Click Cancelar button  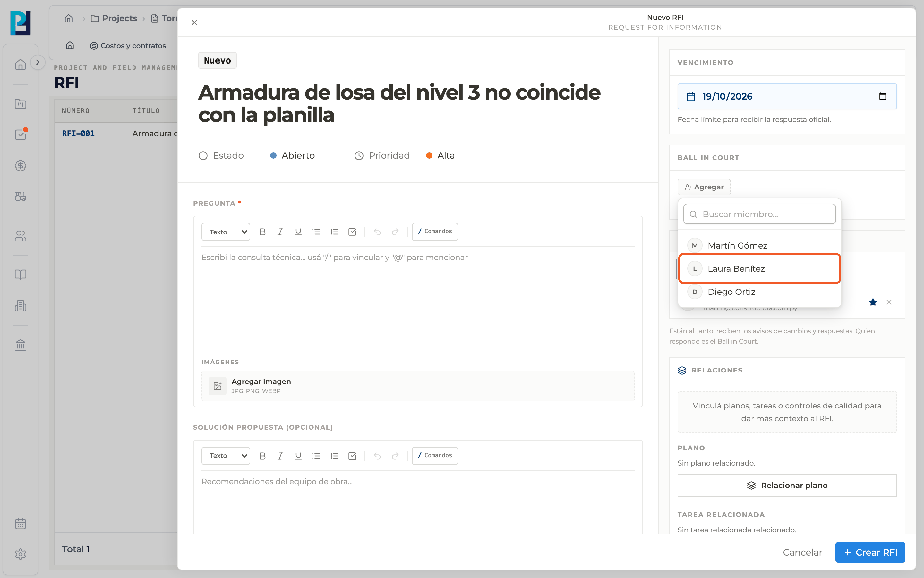coord(802,552)
